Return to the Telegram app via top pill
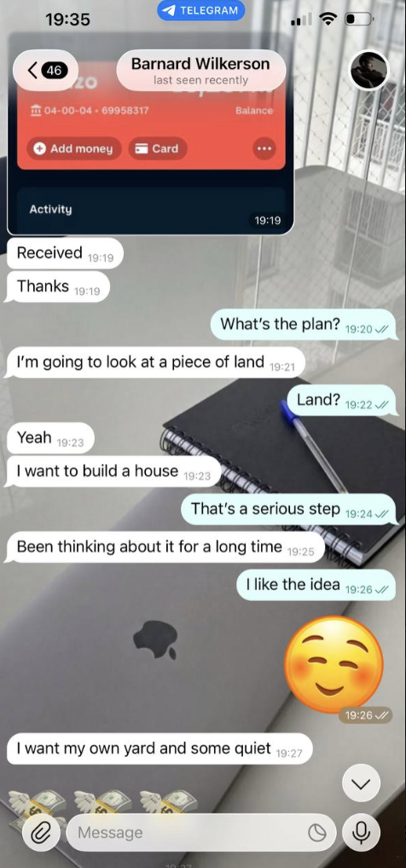This screenshot has width=406, height=868. pyautogui.click(x=201, y=10)
